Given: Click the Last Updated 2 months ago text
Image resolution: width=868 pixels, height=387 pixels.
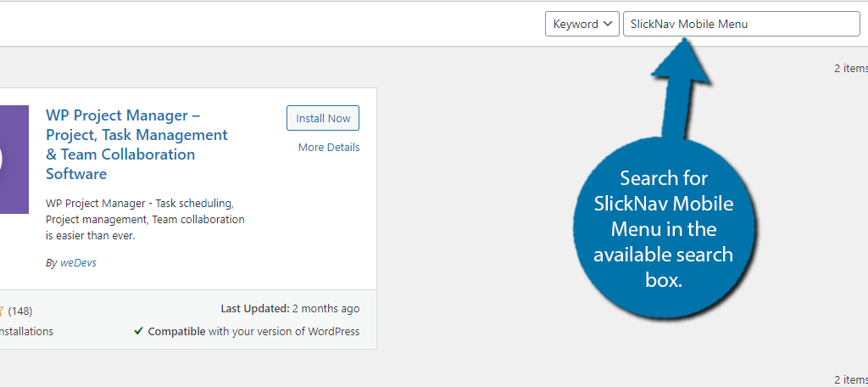Looking at the screenshot, I should (290, 309).
